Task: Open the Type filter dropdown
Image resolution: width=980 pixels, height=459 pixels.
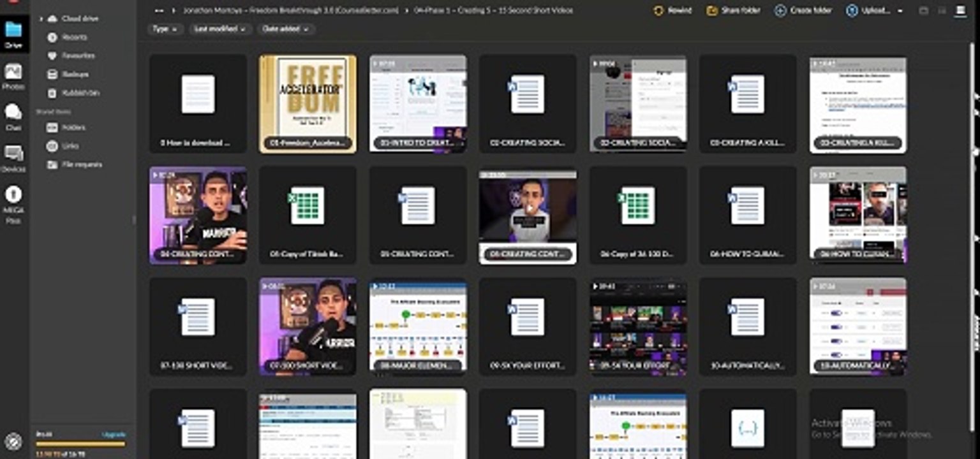Action: coord(165,29)
